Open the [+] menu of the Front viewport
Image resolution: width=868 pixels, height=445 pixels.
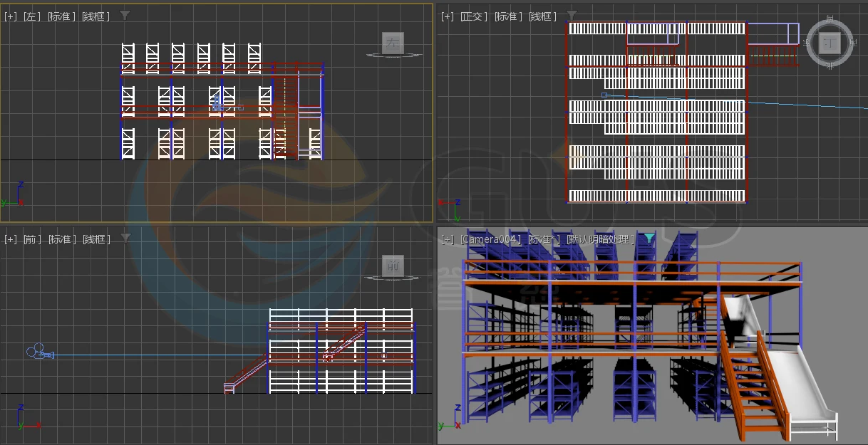coord(10,239)
